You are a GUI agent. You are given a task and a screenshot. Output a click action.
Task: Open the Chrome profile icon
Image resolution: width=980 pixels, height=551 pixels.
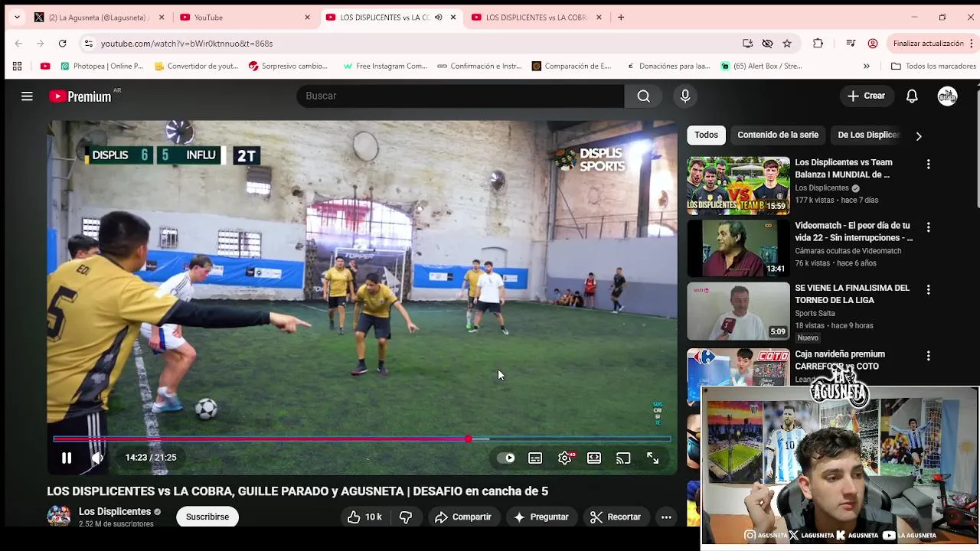(873, 44)
